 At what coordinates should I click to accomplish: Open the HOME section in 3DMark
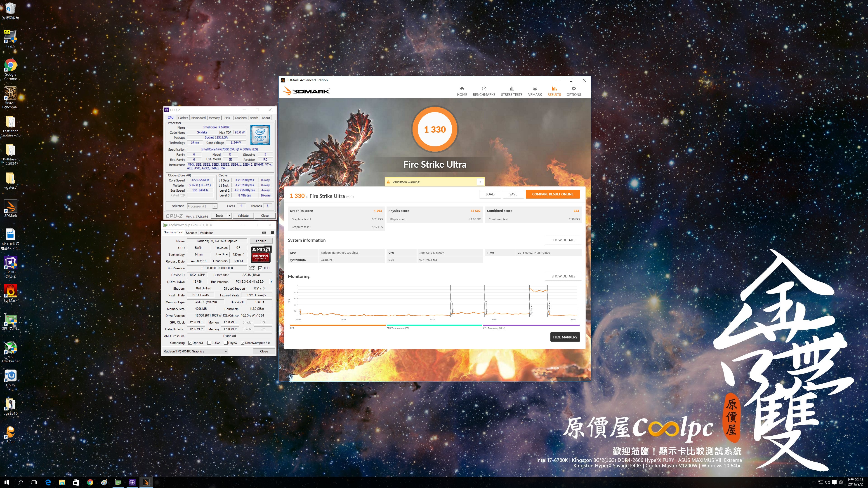462,91
